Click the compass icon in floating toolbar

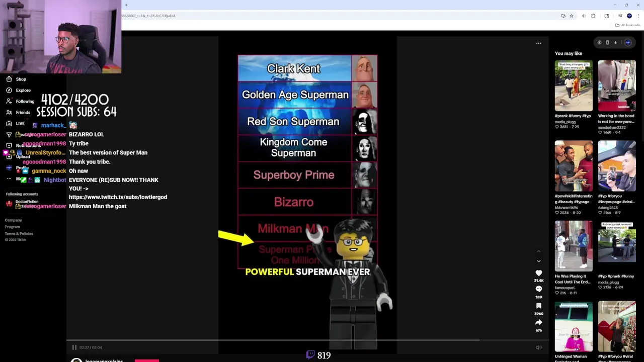point(599,43)
